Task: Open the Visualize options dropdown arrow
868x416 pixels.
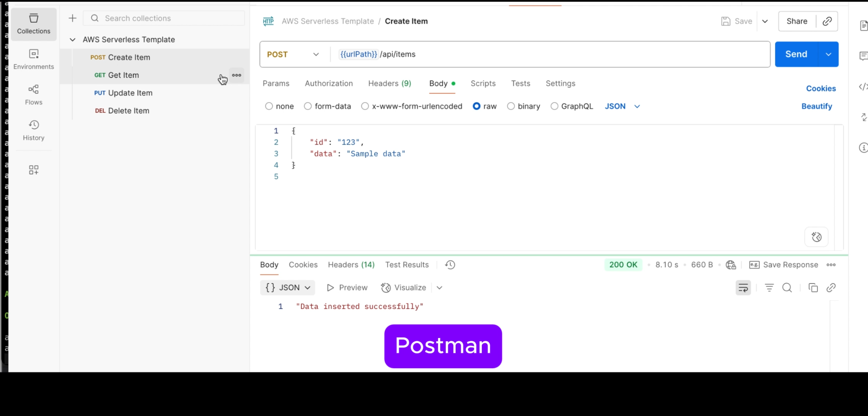Action: 439,288
